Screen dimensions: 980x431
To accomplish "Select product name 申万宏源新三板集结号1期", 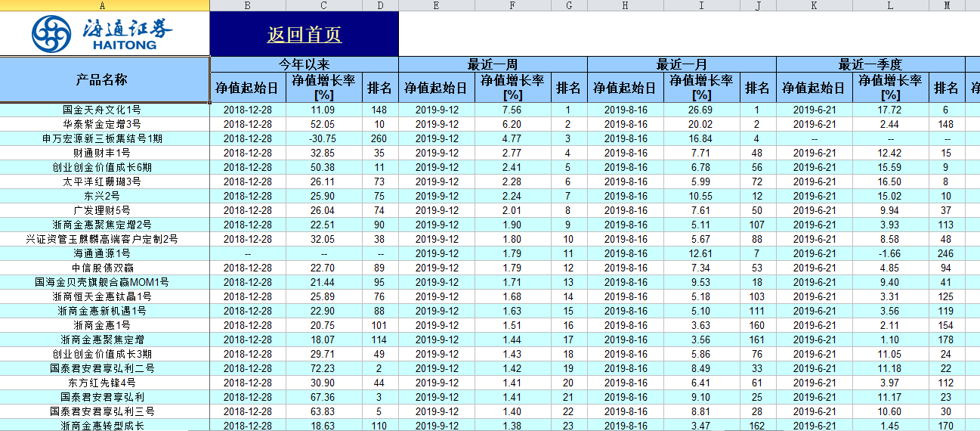I will click(x=102, y=138).
